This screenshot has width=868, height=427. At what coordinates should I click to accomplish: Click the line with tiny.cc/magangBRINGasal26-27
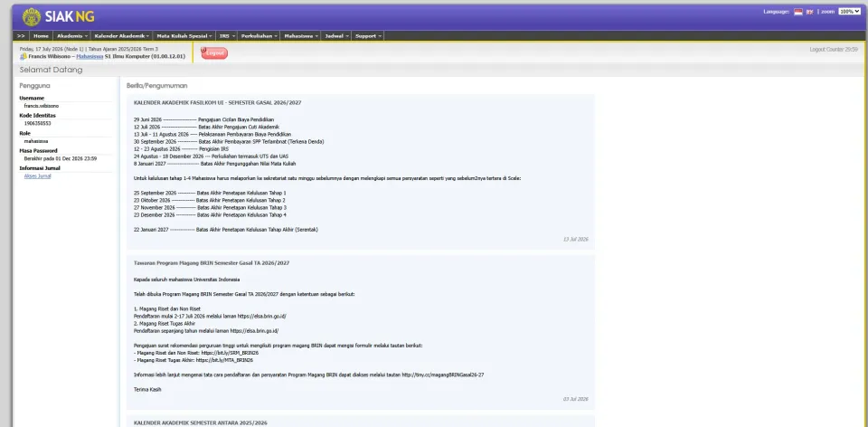tap(309, 375)
